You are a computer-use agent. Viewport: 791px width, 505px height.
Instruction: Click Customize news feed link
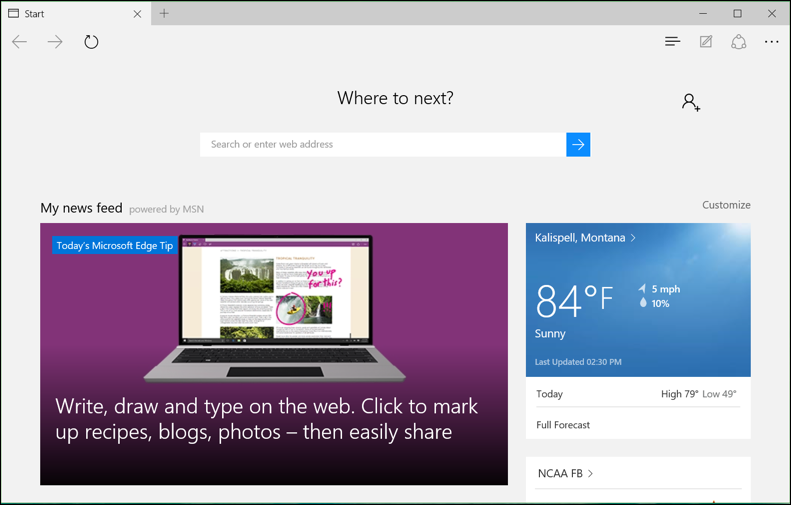(x=726, y=205)
